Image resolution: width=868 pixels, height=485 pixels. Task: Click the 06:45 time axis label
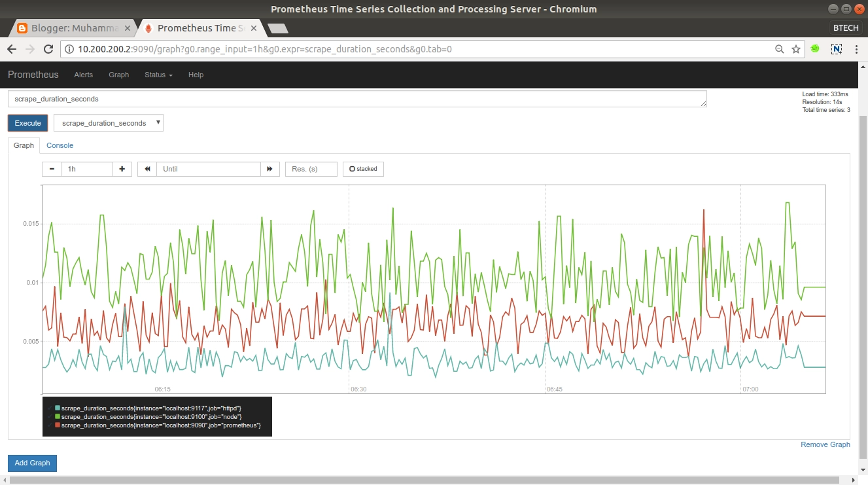point(554,389)
